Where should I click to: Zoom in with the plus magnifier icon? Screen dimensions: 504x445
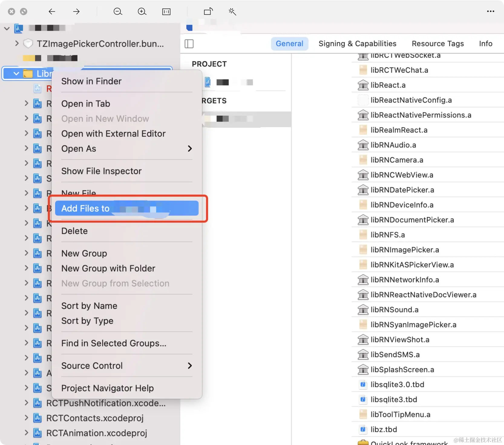(142, 12)
